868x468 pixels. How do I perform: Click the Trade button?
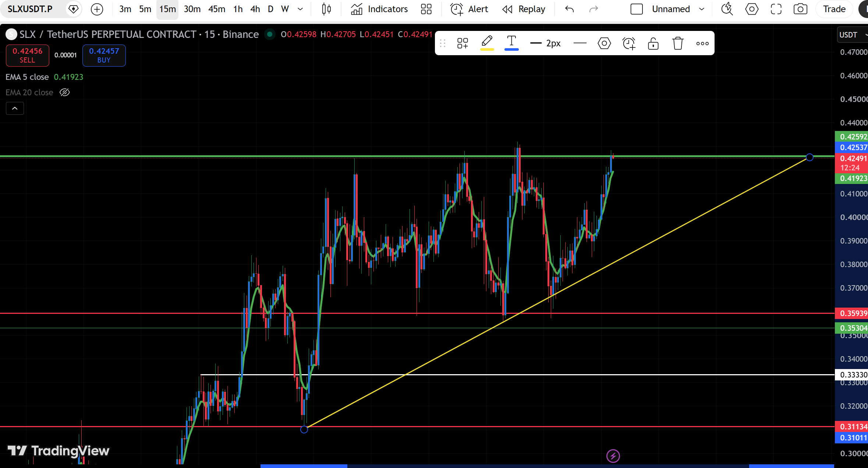[x=834, y=9]
